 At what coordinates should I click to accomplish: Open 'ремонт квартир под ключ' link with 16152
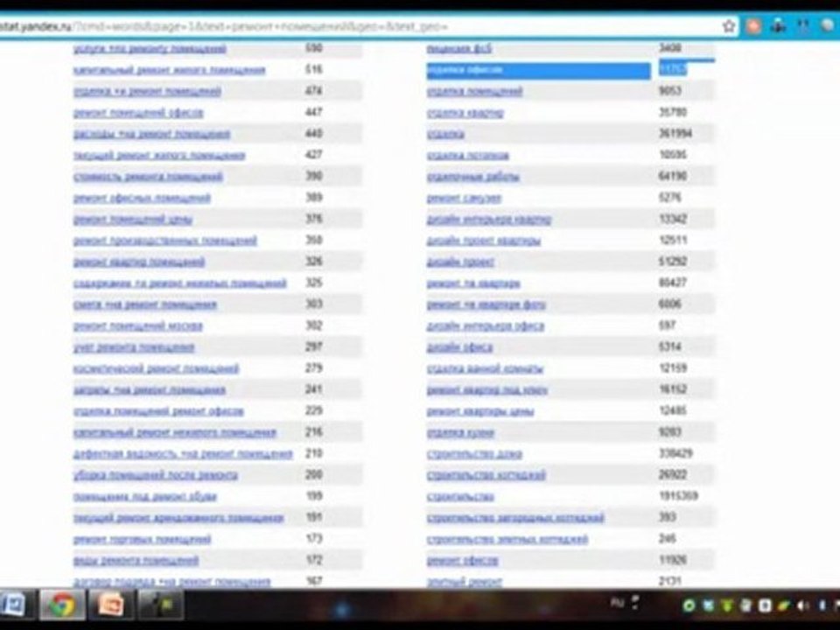coord(487,390)
